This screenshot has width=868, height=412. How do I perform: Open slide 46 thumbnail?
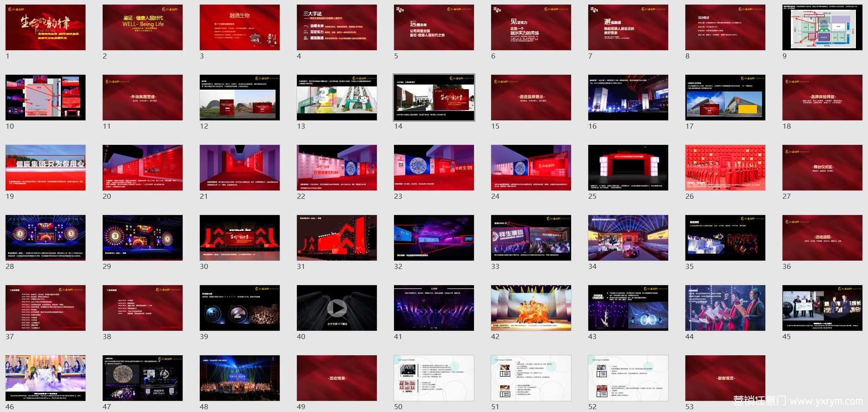point(46,378)
